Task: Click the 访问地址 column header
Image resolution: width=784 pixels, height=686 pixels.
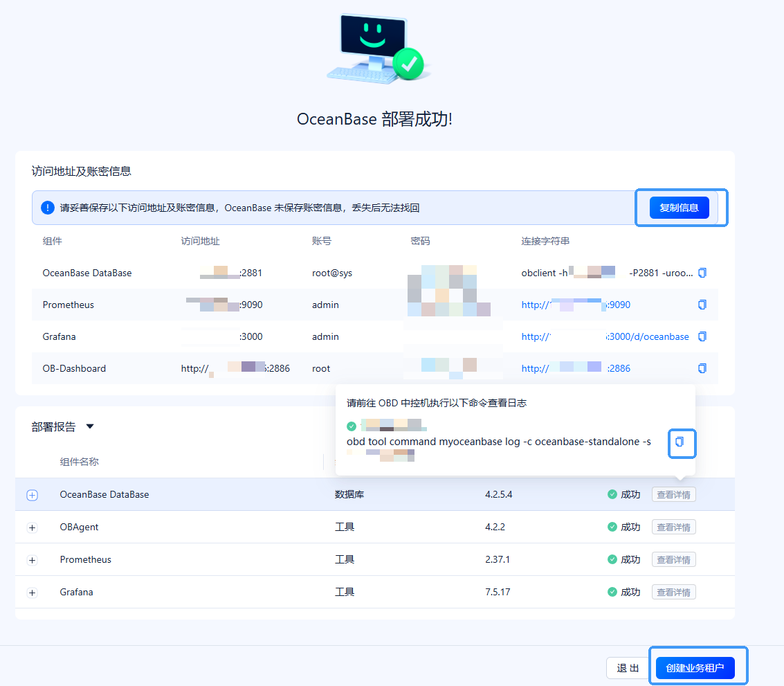Action: [x=200, y=241]
